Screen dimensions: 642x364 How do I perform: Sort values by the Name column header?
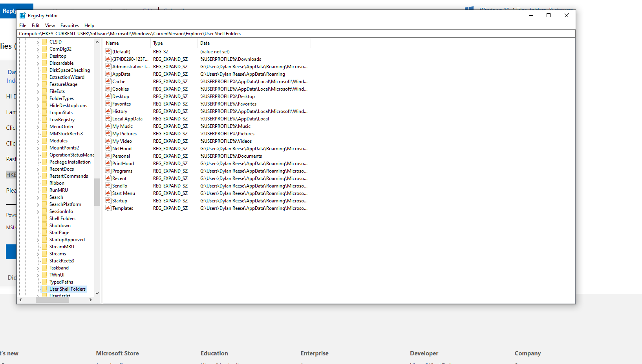[127, 43]
